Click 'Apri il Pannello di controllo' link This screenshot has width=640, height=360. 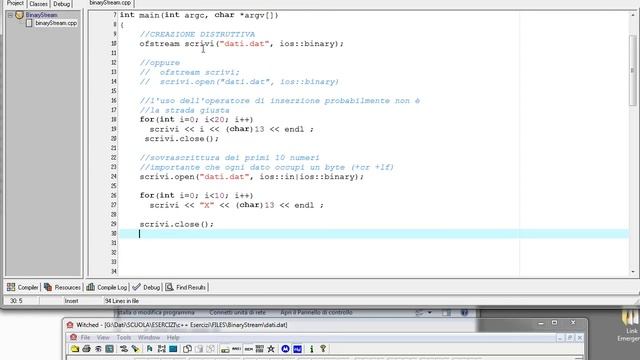click(316, 313)
